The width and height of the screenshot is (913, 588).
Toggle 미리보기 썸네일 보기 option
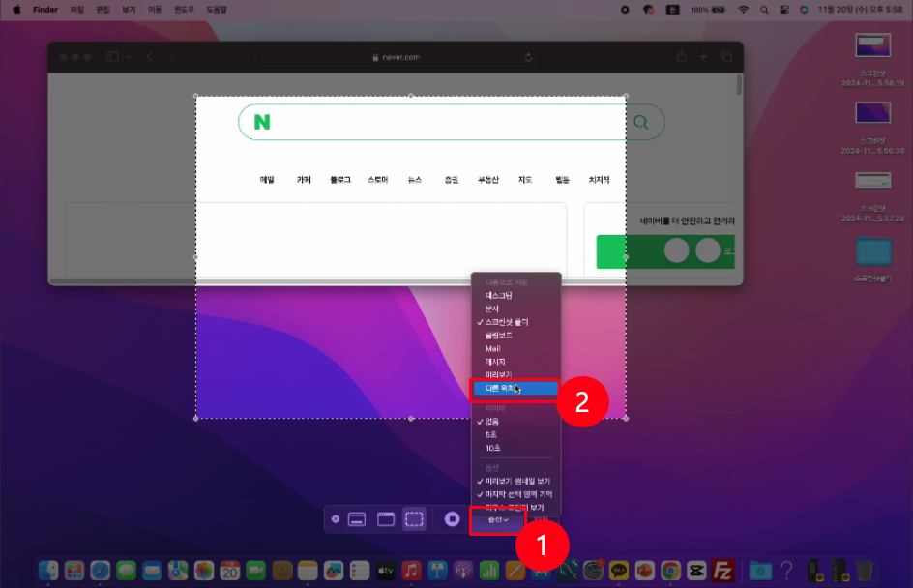pos(515,482)
